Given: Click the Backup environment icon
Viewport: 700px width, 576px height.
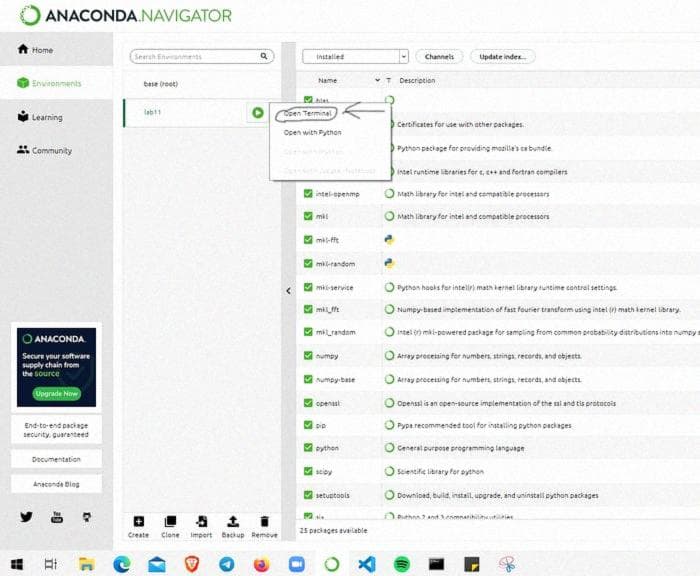Looking at the screenshot, I should click(x=233, y=522).
